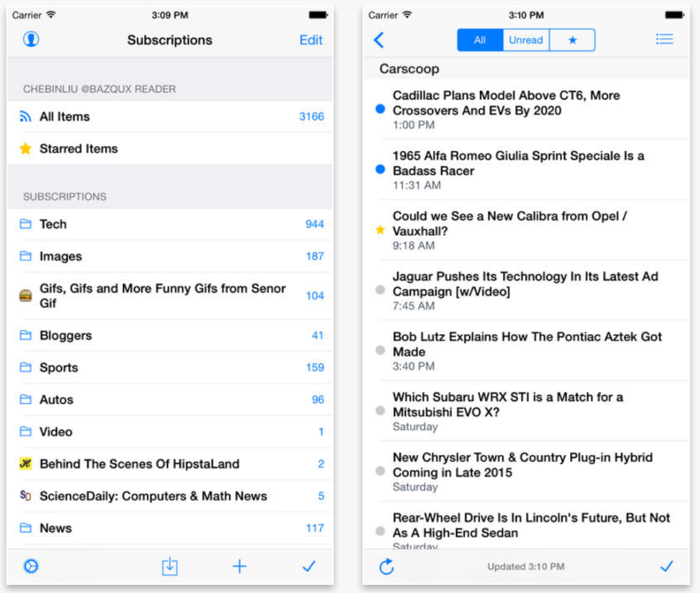Open ScienceDaily: Computers & Math News feed

[x=170, y=496]
